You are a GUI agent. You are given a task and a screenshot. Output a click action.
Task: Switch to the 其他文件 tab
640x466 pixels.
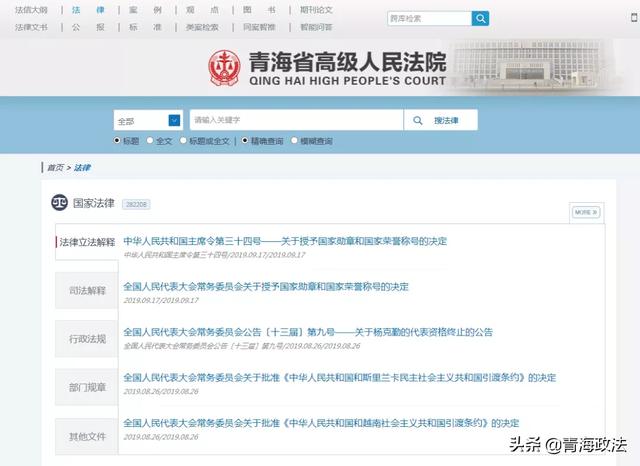point(87,436)
